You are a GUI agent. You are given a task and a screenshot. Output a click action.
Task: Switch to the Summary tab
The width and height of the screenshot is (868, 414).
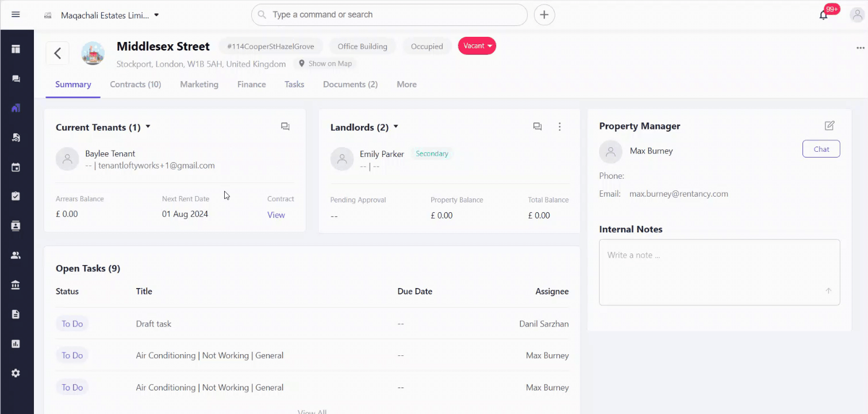(73, 85)
